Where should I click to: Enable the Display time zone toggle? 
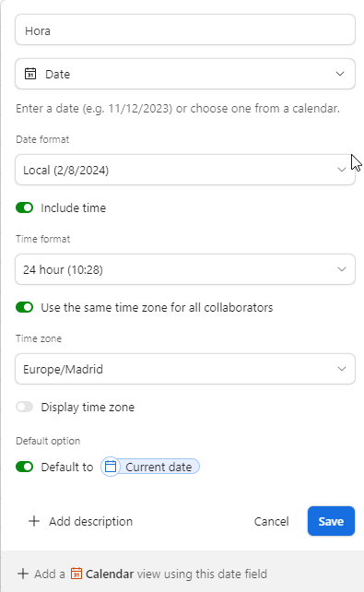pos(25,407)
